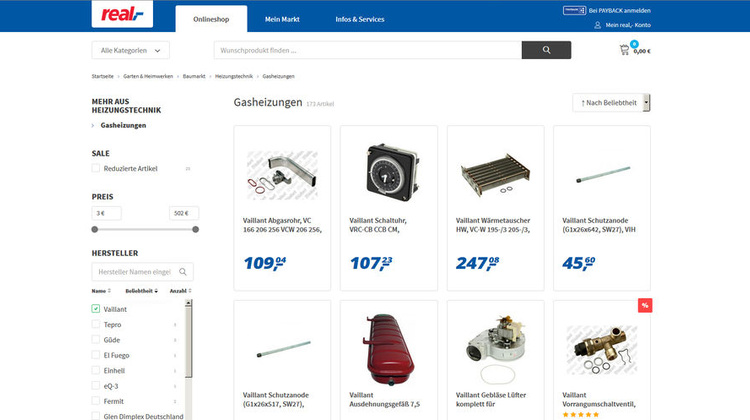This screenshot has height=420, width=750.
Task: Click the search magnifier button
Action: pos(546,50)
